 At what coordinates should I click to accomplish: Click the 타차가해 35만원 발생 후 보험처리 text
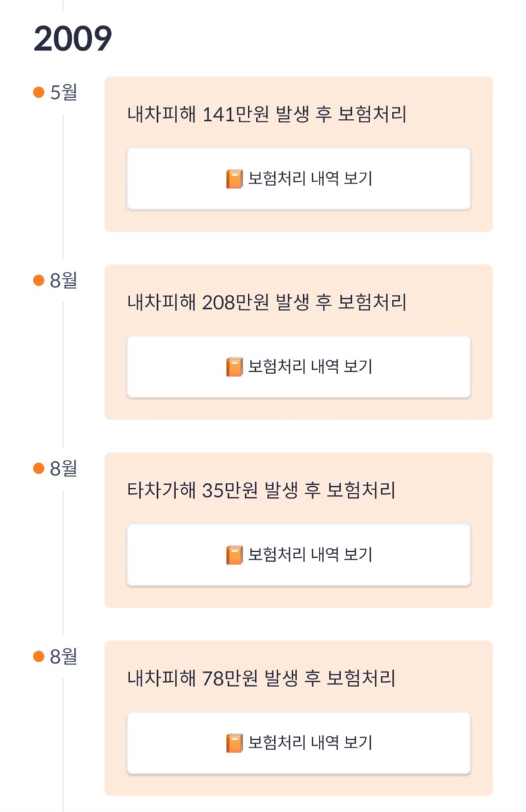261,490
